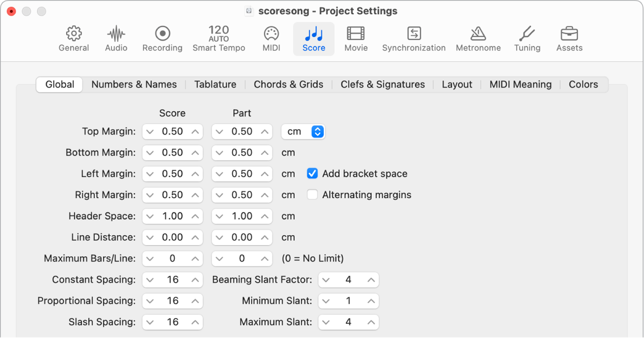Open General project settings

[x=74, y=37]
